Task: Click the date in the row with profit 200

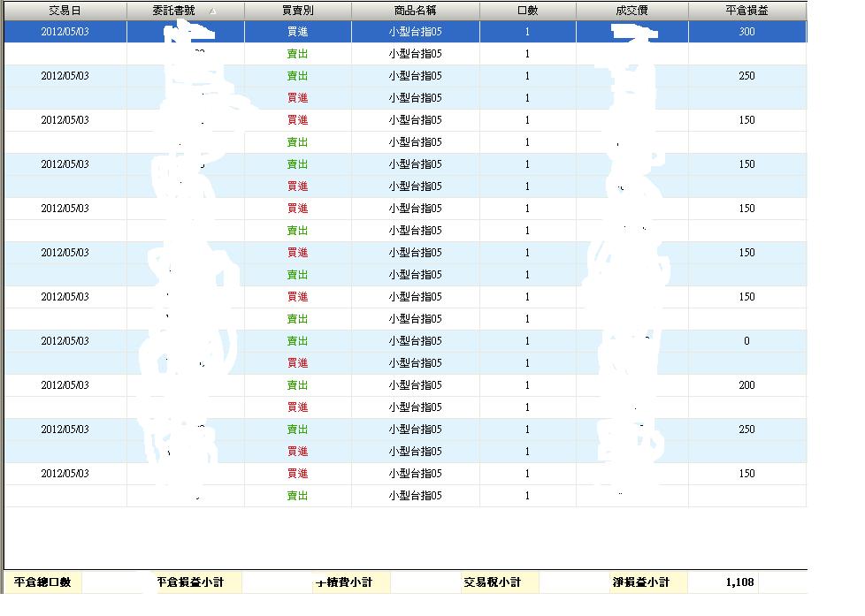Action: (x=65, y=385)
